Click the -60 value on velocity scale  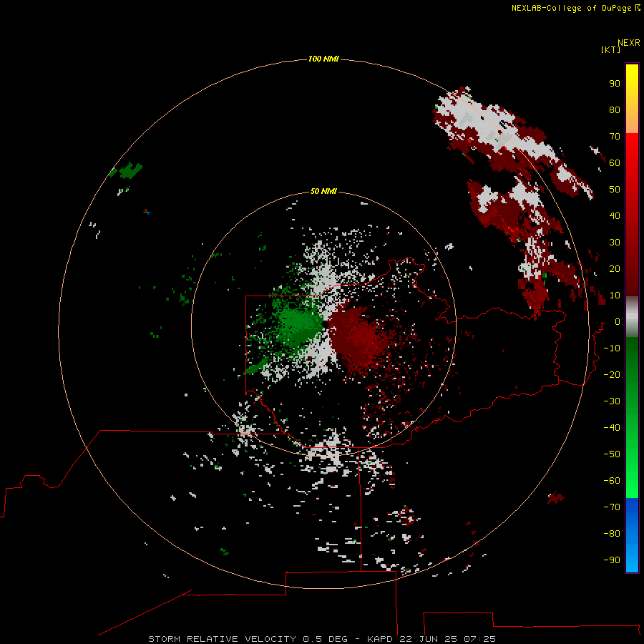pyautogui.click(x=612, y=481)
